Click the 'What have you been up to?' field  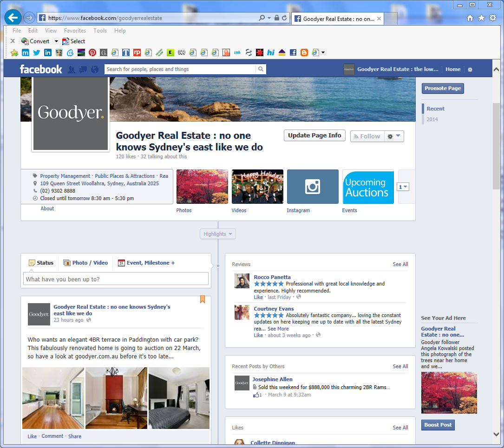click(116, 279)
